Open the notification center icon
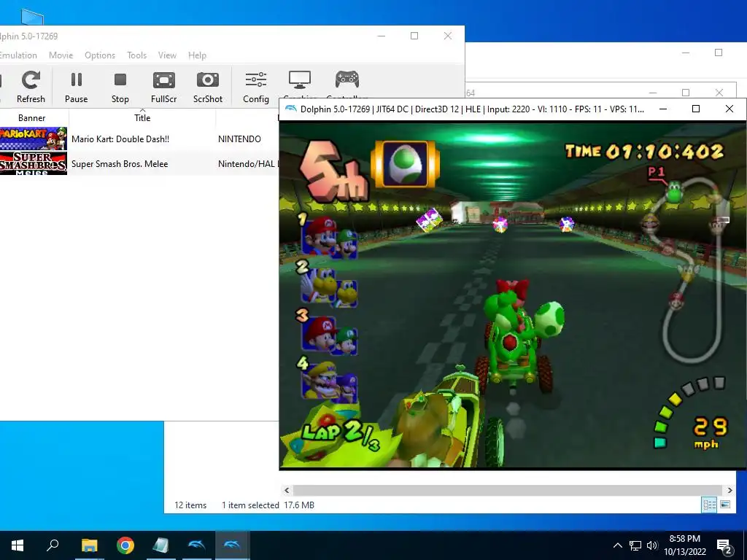The width and height of the screenshot is (747, 560). [724, 545]
